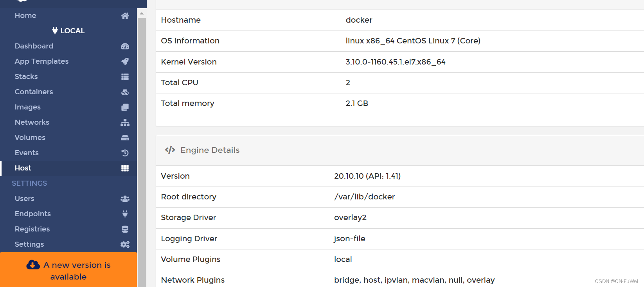Click the Engine Details code icon
644x287 pixels.
coord(170,150)
